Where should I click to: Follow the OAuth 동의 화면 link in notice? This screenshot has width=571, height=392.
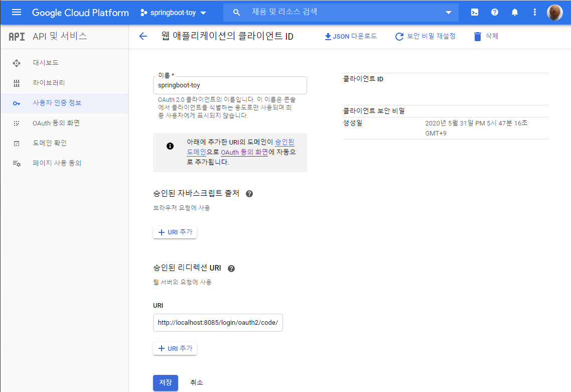244,152
